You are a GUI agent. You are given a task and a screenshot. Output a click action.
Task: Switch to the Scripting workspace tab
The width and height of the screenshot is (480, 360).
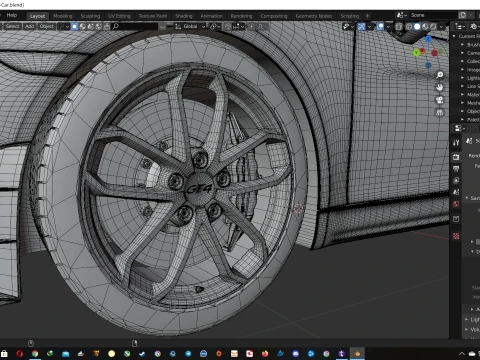tap(350, 16)
